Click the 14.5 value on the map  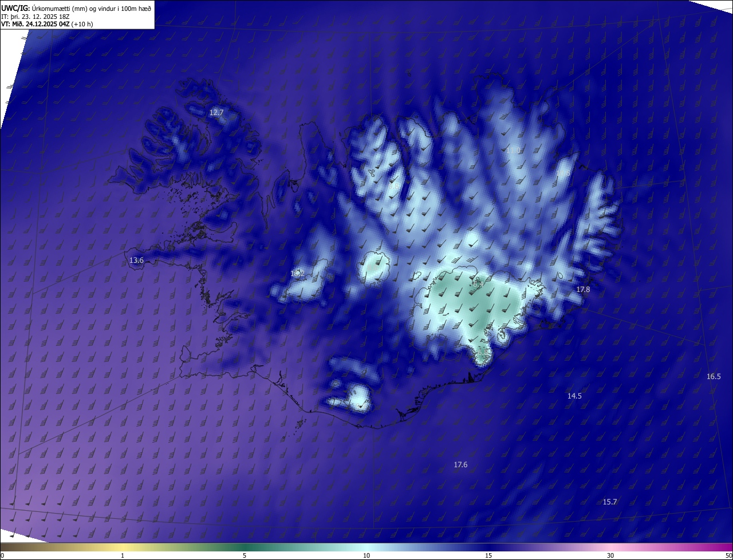coord(574,396)
